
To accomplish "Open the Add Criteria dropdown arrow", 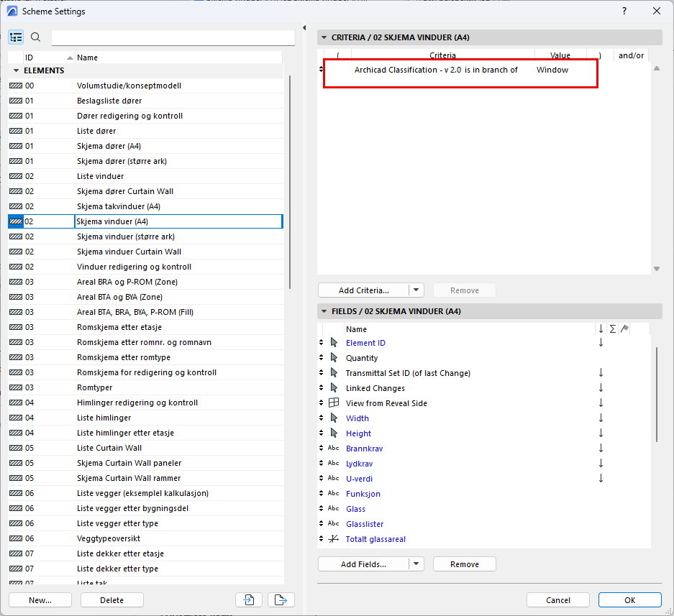I will click(x=416, y=290).
